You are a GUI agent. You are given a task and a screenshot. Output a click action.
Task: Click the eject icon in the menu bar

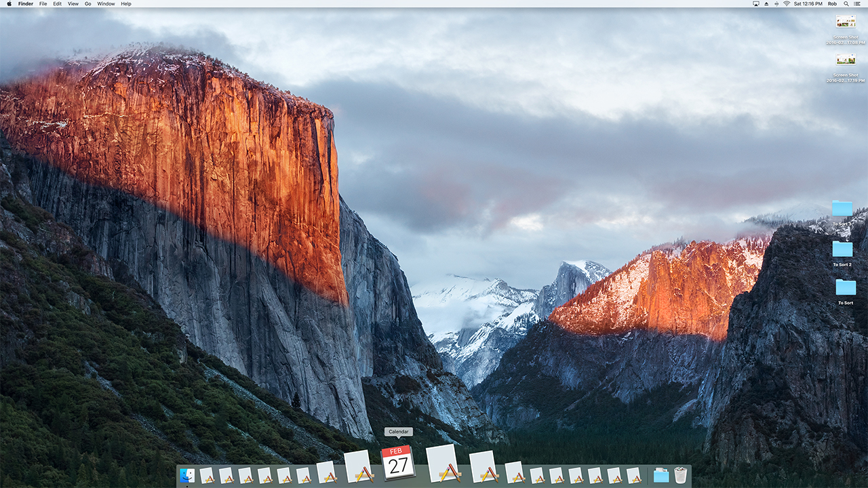pos(766,4)
